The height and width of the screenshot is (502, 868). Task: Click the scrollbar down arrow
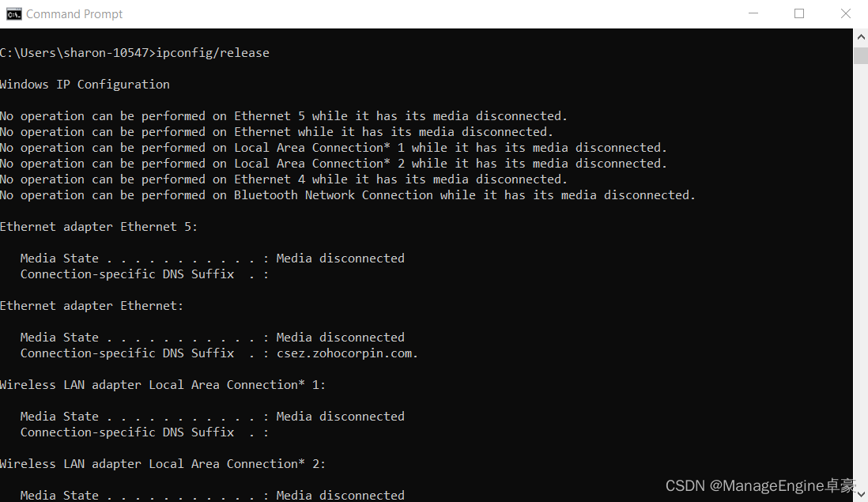click(x=861, y=494)
